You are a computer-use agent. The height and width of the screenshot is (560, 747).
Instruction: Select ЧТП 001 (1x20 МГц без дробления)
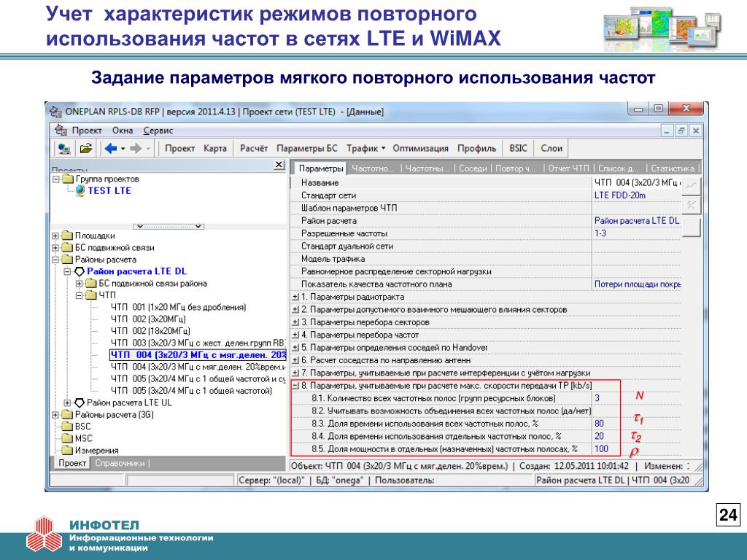pos(179,307)
